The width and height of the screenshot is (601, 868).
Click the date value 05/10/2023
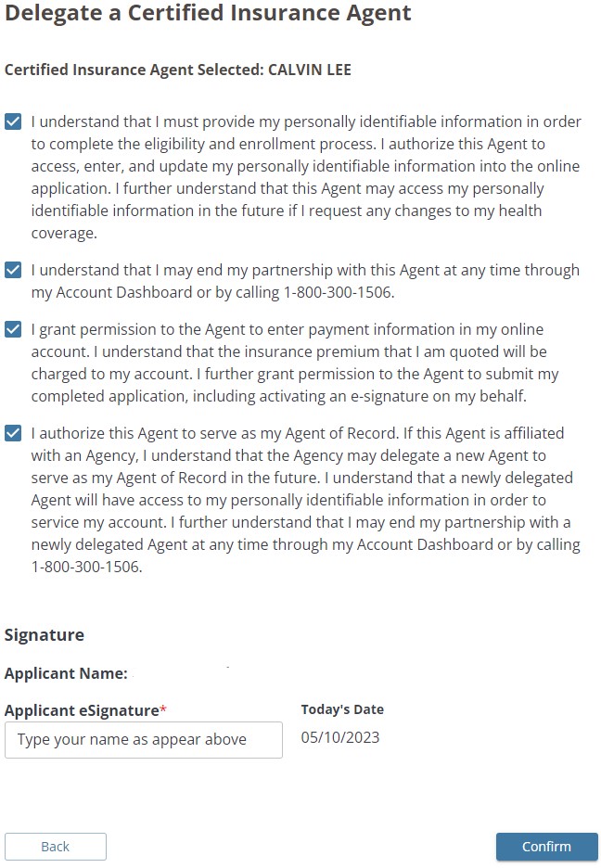340,738
